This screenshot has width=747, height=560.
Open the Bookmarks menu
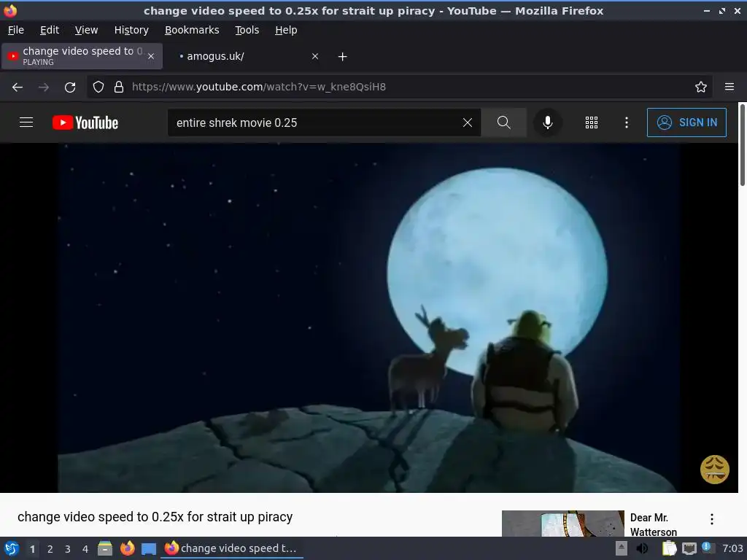192,30
